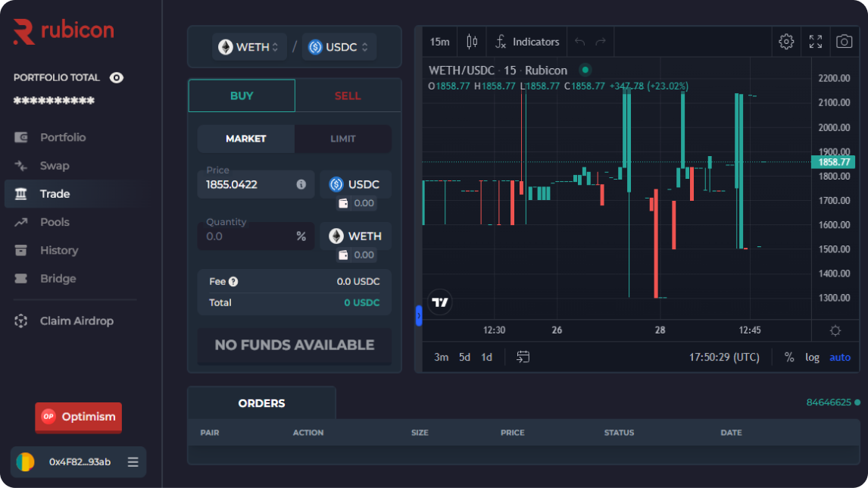The height and width of the screenshot is (488, 868).
Task: Click the chart redo arrow
Action: (x=601, y=42)
